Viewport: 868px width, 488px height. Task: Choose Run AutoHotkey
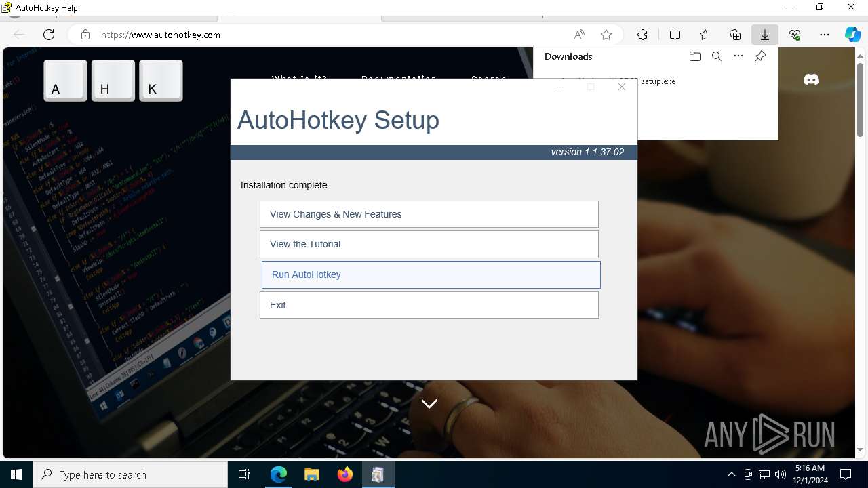pyautogui.click(x=431, y=274)
